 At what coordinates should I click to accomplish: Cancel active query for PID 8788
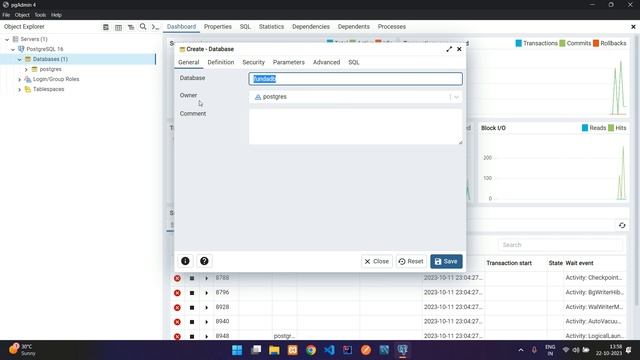tap(192, 278)
